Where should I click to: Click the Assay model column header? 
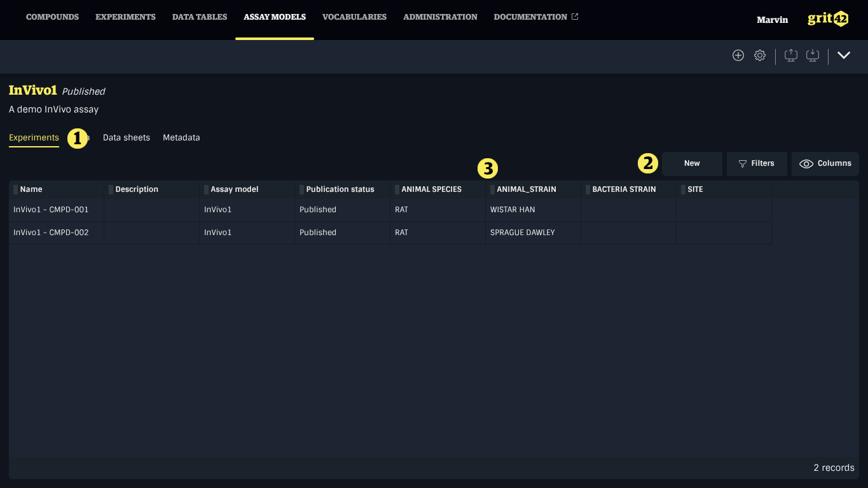247,189
